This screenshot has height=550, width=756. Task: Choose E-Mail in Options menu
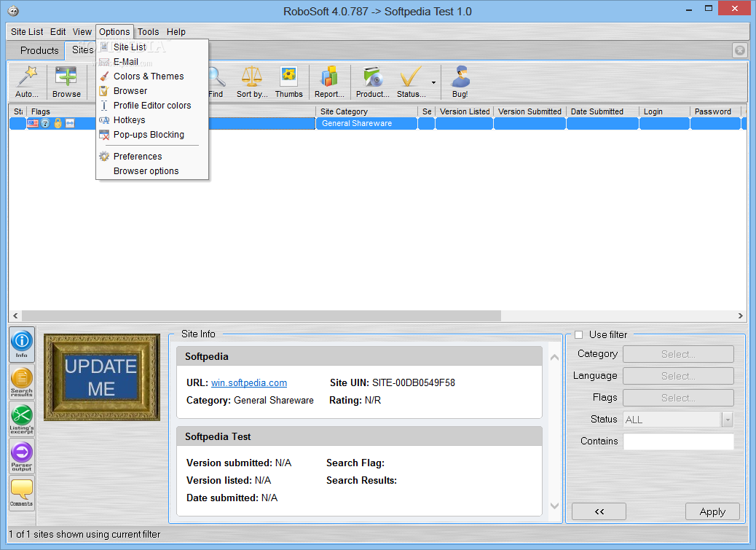(x=152, y=62)
